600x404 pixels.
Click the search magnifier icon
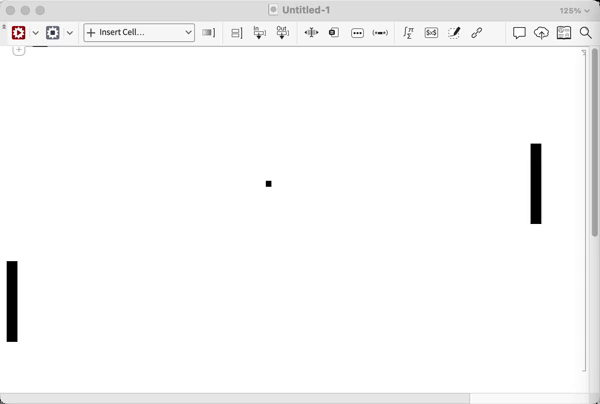[x=585, y=33]
